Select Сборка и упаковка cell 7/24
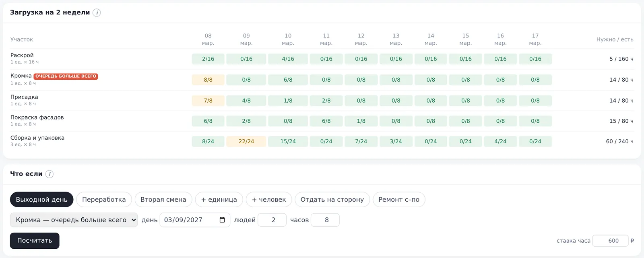This screenshot has height=258, width=644. 361,141
